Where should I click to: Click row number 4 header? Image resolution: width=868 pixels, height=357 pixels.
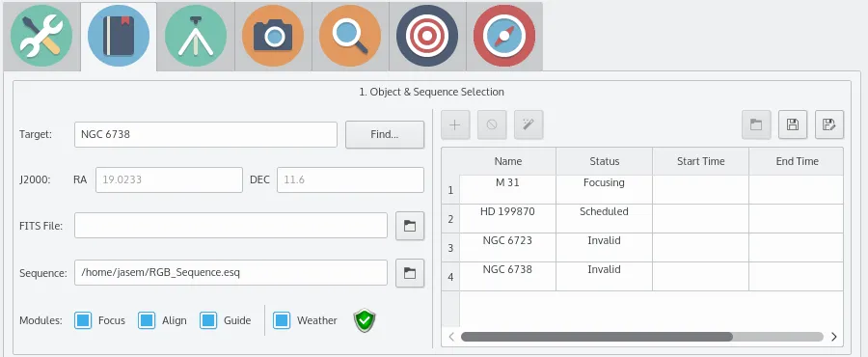click(x=450, y=276)
